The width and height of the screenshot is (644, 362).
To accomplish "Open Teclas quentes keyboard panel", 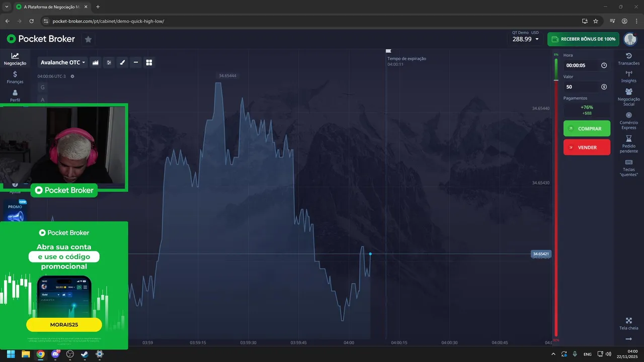I will [629, 168].
